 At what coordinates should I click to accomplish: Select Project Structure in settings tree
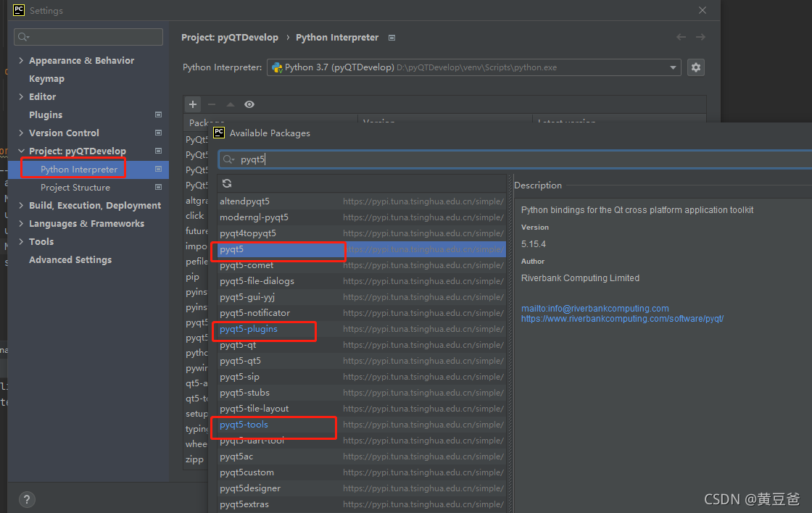tap(75, 188)
